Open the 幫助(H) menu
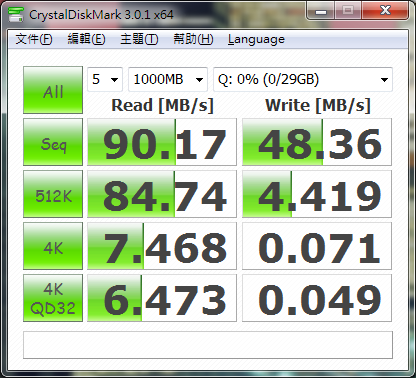 point(193,39)
